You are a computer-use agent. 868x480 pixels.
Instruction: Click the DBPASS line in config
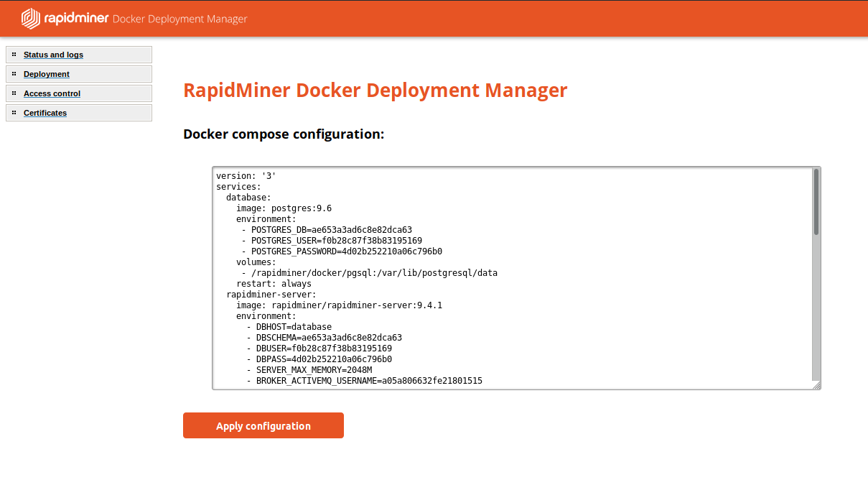click(319, 359)
